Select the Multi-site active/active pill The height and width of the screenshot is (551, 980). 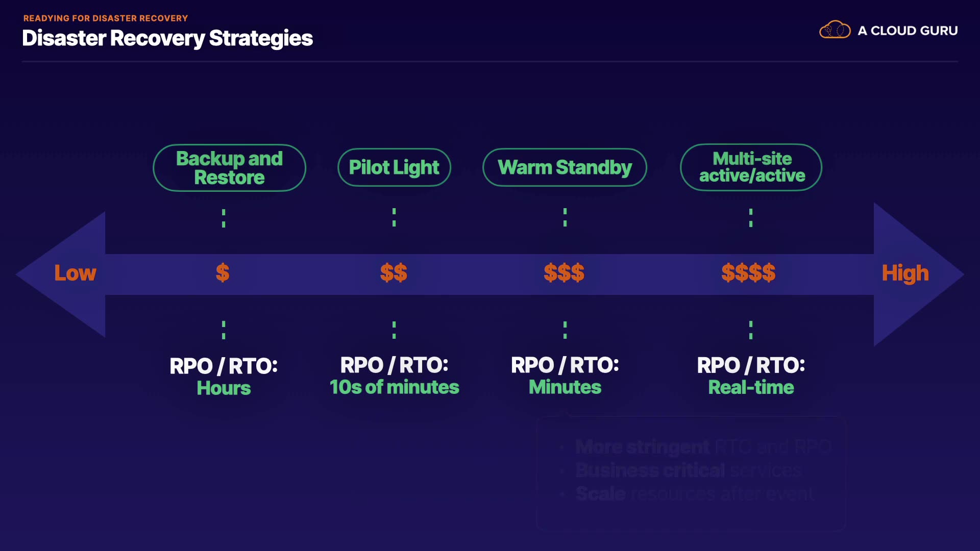751,167
